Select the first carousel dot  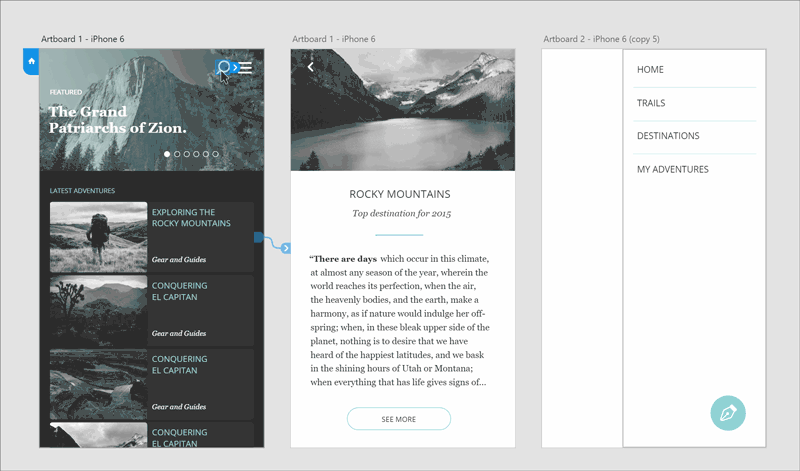167,154
